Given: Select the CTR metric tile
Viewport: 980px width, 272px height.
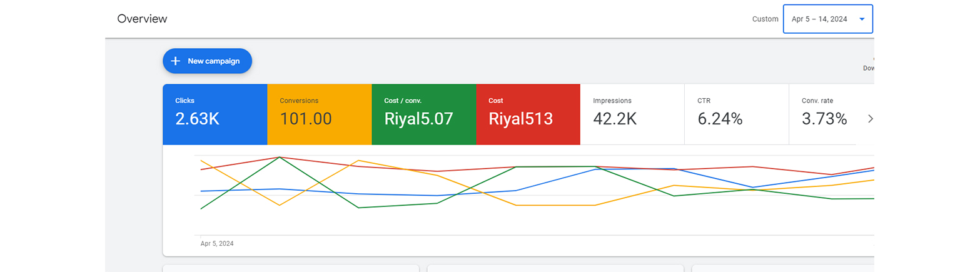Looking at the screenshot, I should tap(736, 114).
